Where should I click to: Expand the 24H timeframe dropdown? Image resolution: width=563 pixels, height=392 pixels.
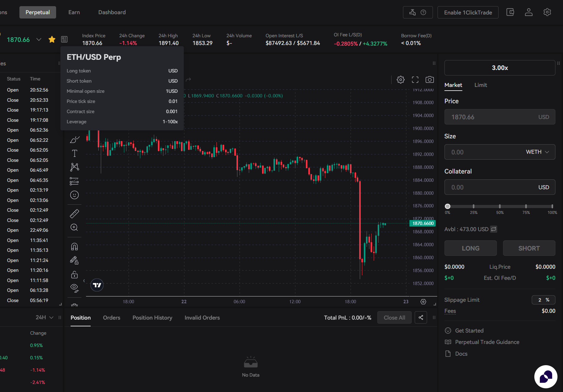45,317
